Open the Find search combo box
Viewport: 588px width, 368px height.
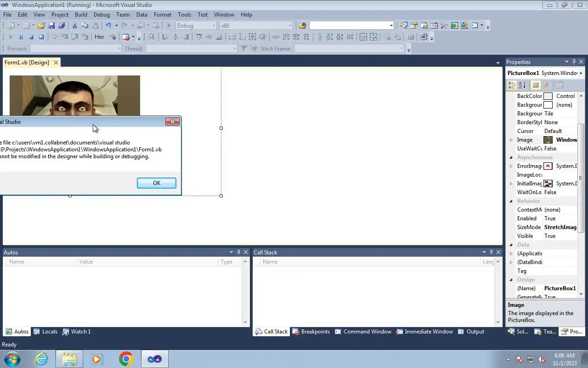click(x=351, y=26)
